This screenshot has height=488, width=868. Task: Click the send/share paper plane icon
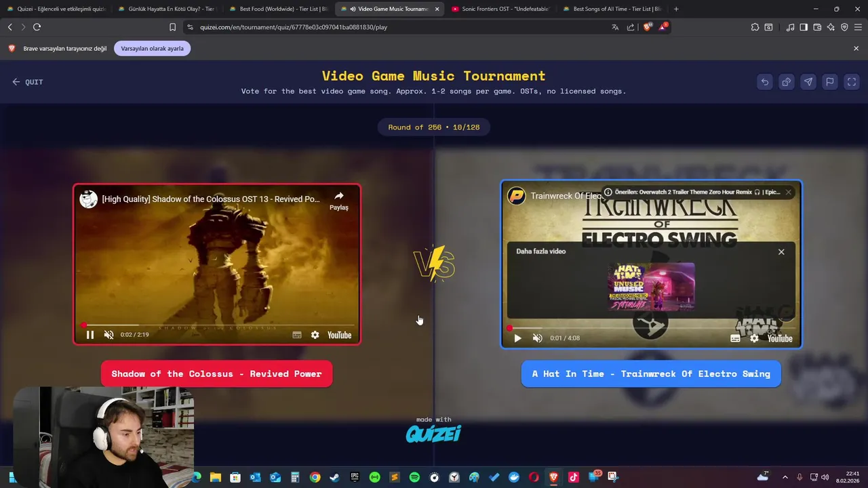click(x=808, y=82)
